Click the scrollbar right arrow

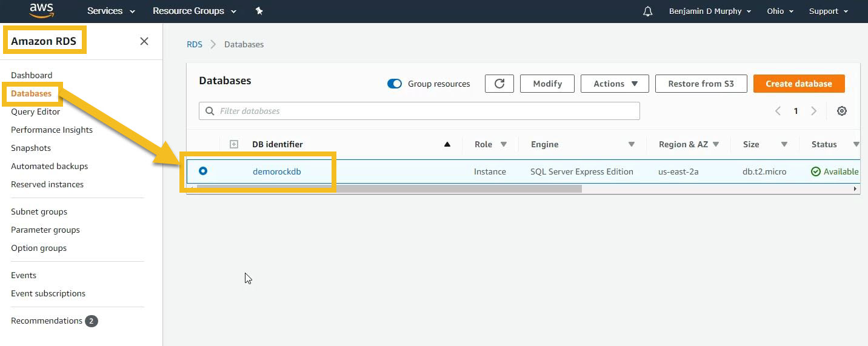tap(855, 189)
